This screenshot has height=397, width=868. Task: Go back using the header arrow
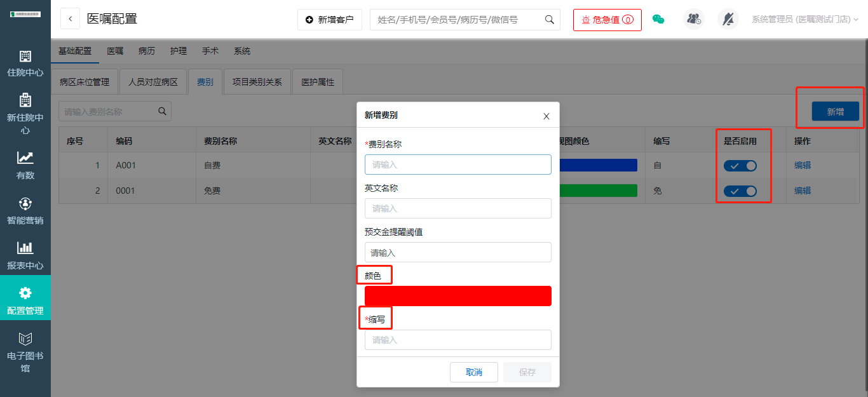[70, 19]
